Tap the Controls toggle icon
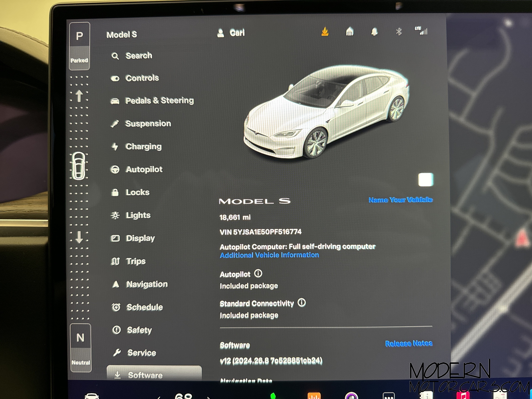Viewport: 532px width, 399px height. (x=115, y=78)
